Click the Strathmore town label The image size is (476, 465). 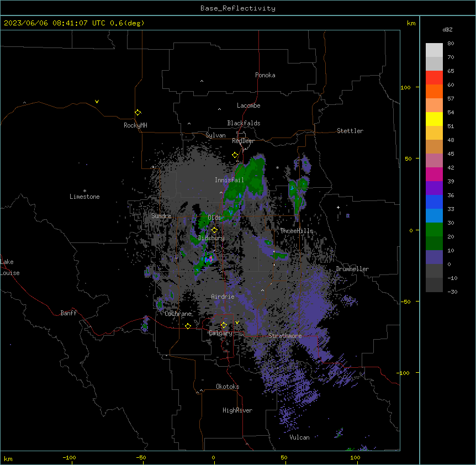click(285, 336)
